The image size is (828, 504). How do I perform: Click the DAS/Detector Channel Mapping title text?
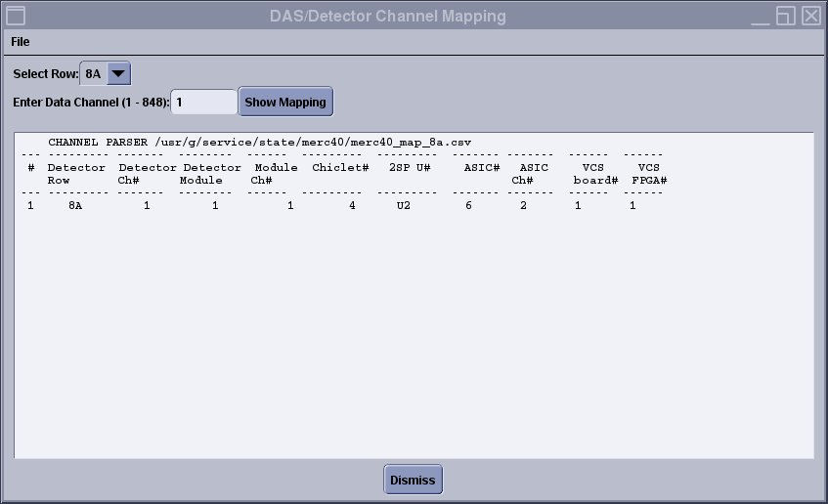388,16
